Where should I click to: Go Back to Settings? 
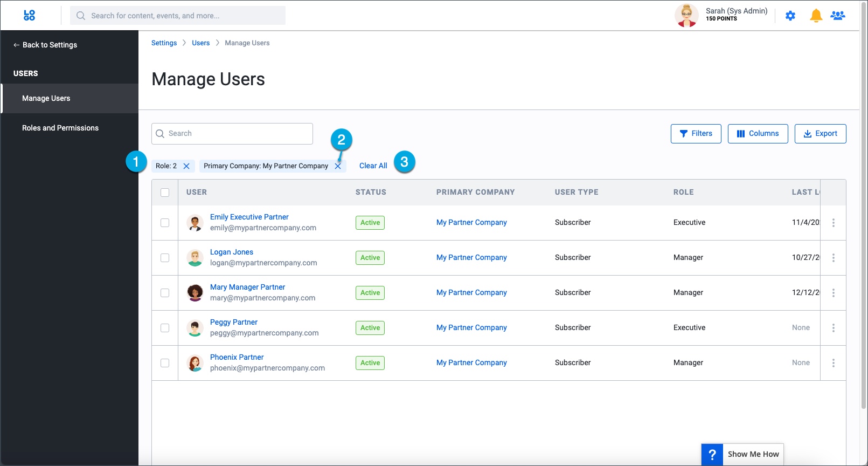[x=45, y=45]
